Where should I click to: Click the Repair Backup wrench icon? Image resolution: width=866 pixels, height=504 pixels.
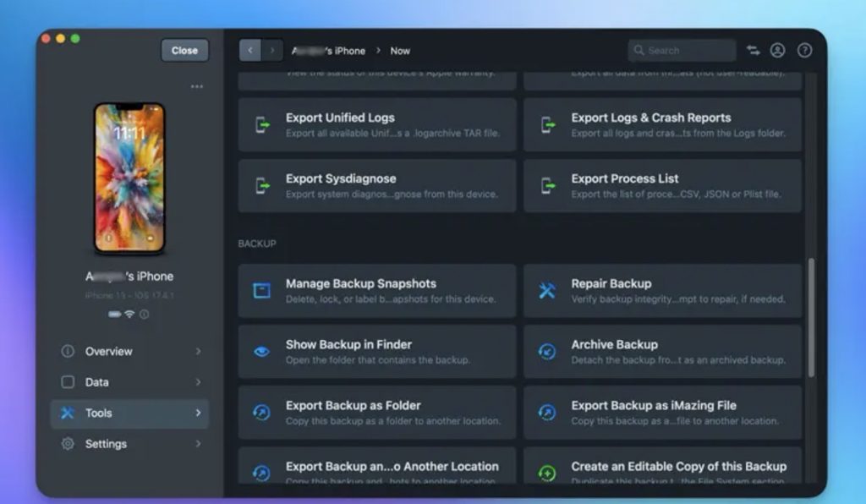pyautogui.click(x=547, y=291)
